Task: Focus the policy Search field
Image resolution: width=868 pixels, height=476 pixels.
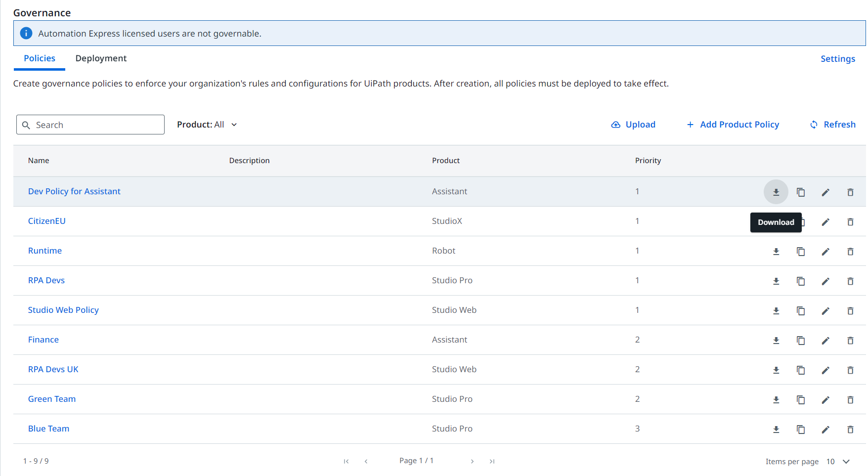Action: (x=90, y=125)
